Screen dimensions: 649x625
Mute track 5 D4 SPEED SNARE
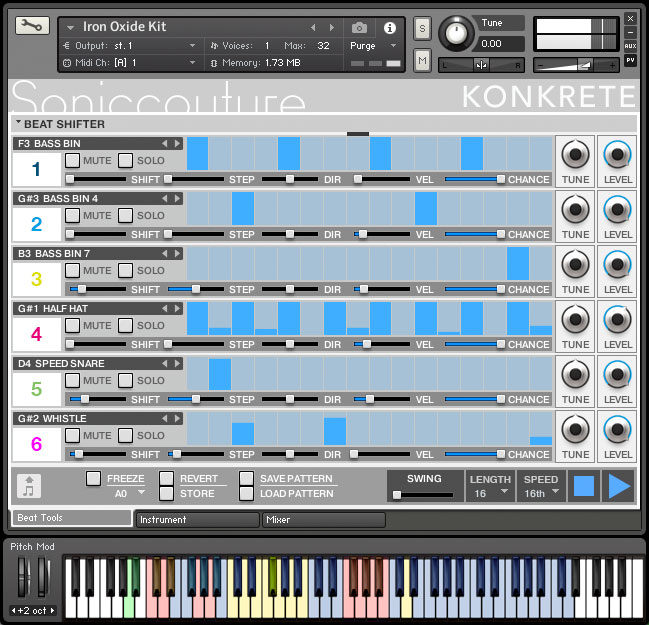point(72,380)
